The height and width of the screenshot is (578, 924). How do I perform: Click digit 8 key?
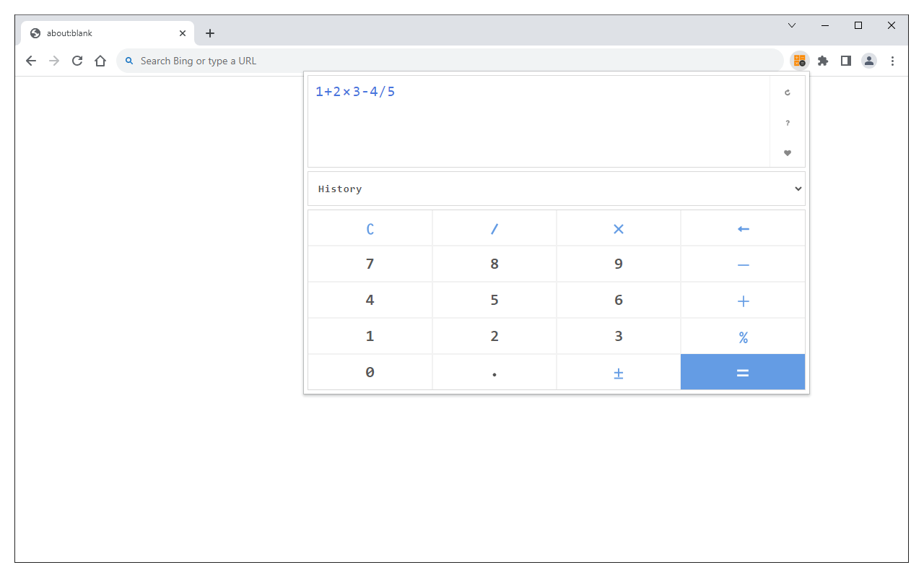pos(494,264)
